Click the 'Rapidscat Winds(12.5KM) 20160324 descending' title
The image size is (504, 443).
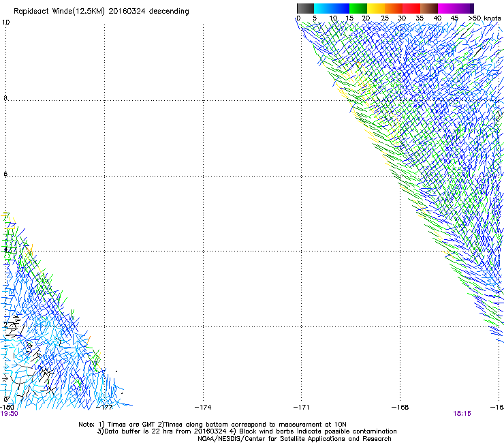pos(101,12)
